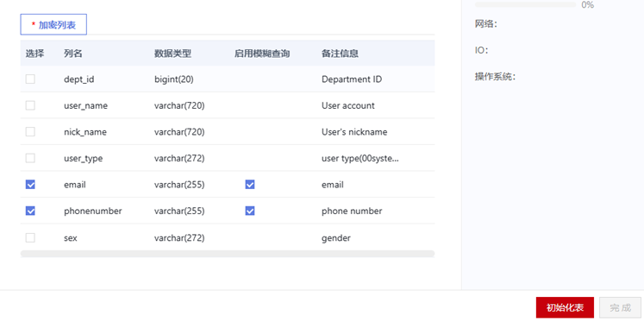Click the Department ID remark cell
This screenshot has width=644, height=322.
[352, 79]
